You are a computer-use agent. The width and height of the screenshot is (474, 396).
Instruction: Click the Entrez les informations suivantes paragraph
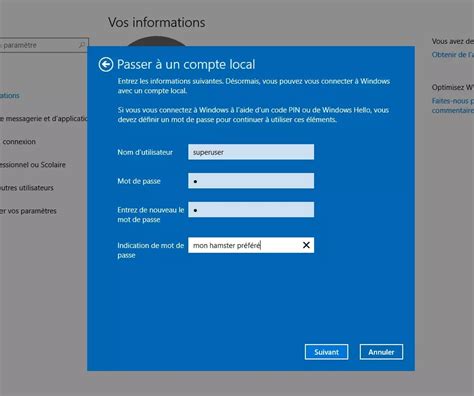[254, 86]
